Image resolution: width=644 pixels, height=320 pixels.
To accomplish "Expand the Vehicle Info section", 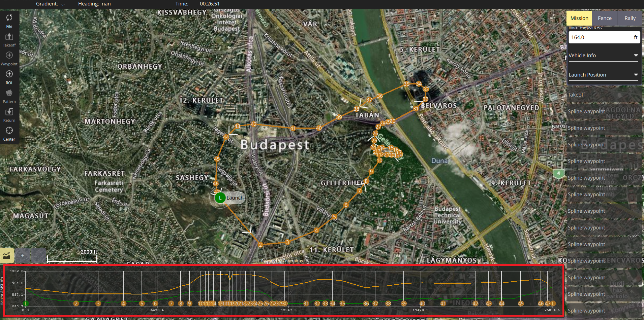I will coord(603,56).
